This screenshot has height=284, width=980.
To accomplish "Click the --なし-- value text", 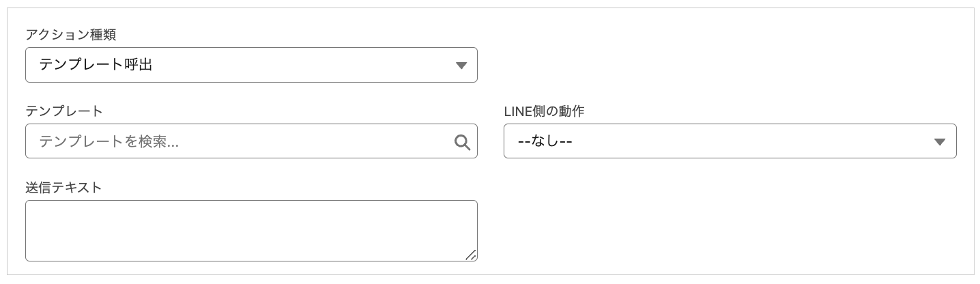I will pyautogui.click(x=545, y=142).
